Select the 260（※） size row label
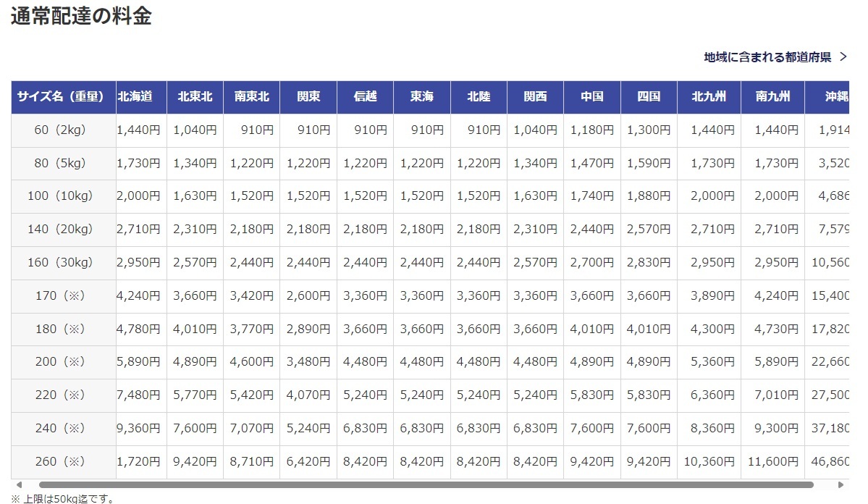 (x=63, y=461)
